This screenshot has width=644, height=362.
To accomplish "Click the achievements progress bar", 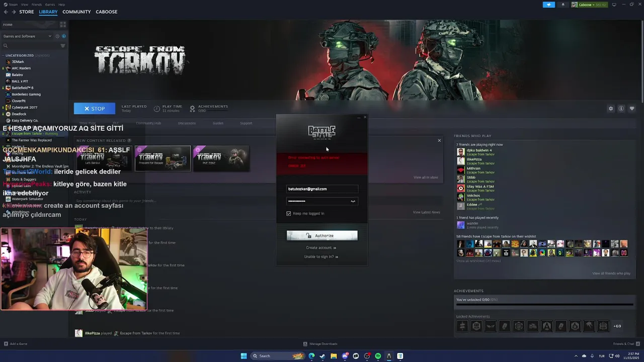I will 544,304.
